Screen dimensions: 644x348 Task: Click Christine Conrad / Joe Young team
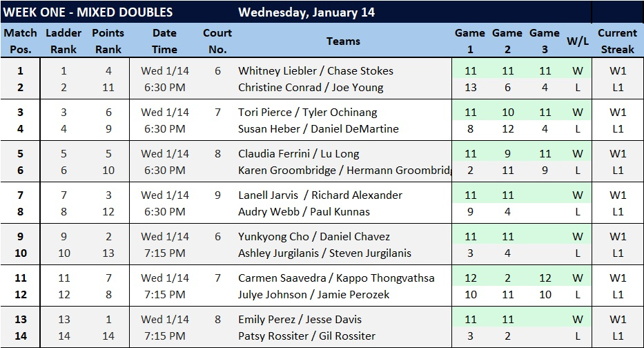pos(311,88)
